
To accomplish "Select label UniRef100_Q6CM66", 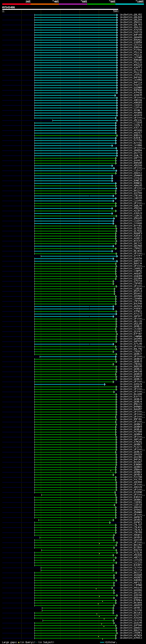I will [x=131, y=246].
